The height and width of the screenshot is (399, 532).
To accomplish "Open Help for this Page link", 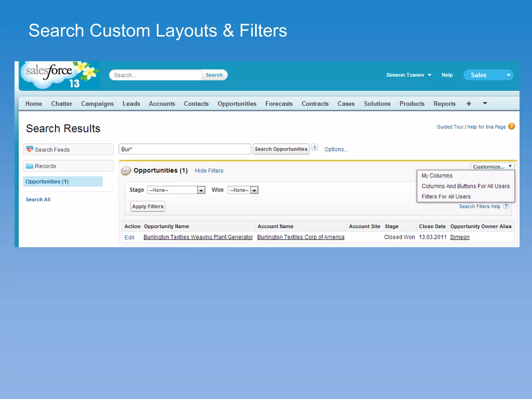I will 486,127.
